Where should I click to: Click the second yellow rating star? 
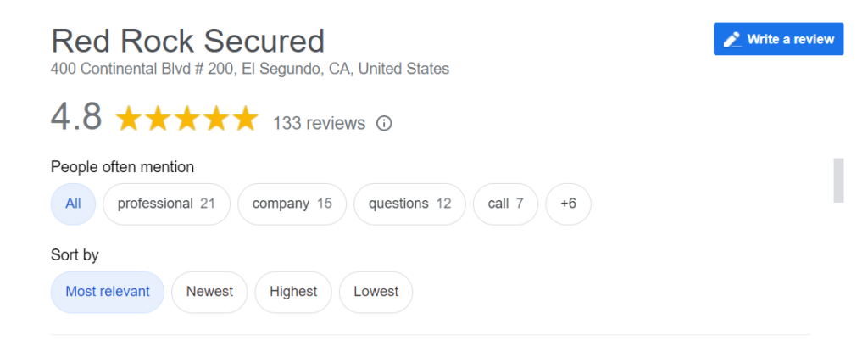158,119
